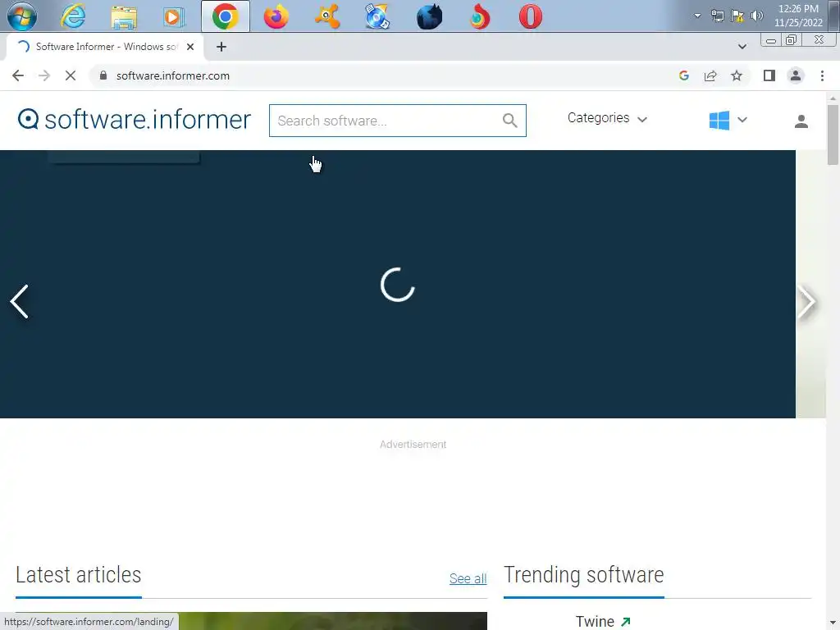
Task: Launch Internet Explorer from the taskbar
Action: [73, 16]
